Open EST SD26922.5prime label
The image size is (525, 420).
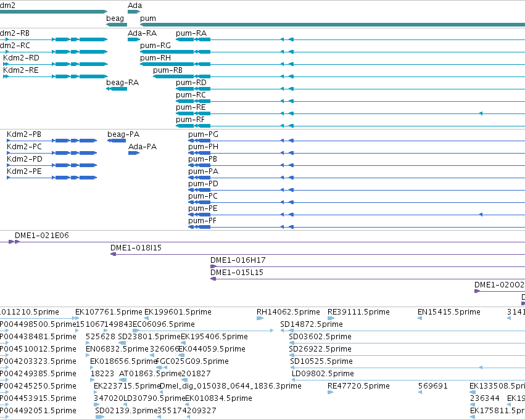[x=320, y=350]
